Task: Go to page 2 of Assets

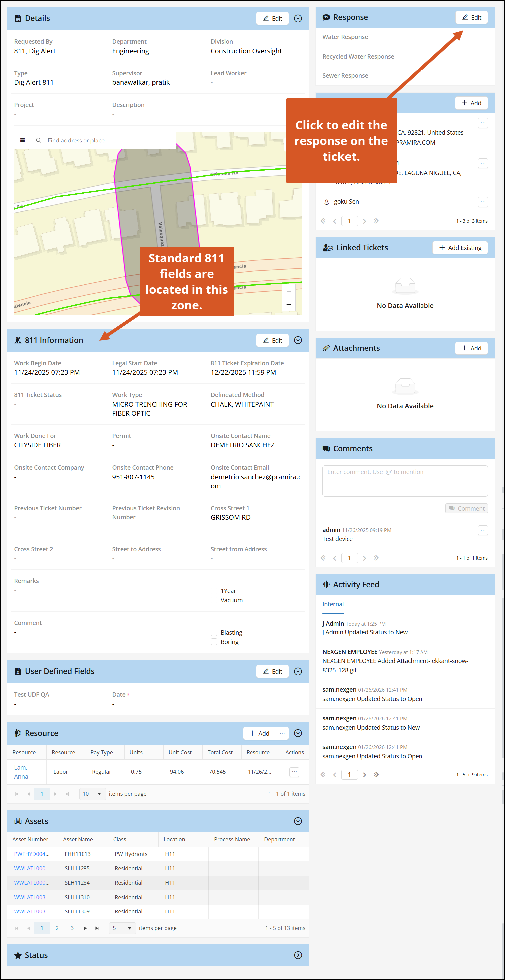Action: pyautogui.click(x=57, y=928)
